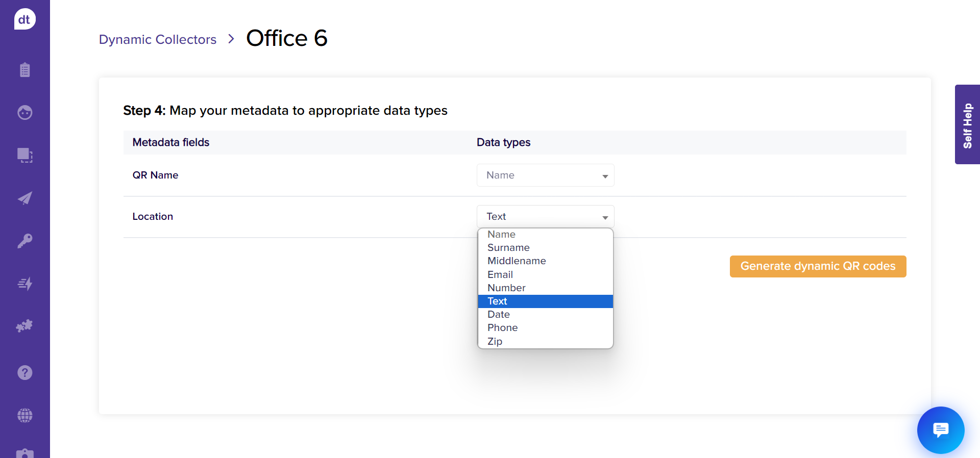Choose Number in the data type list

(x=506, y=288)
